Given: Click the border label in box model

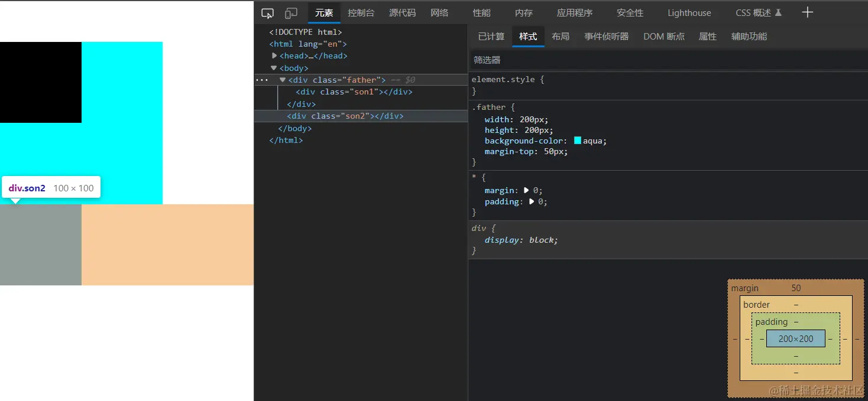Looking at the screenshot, I should (x=757, y=305).
